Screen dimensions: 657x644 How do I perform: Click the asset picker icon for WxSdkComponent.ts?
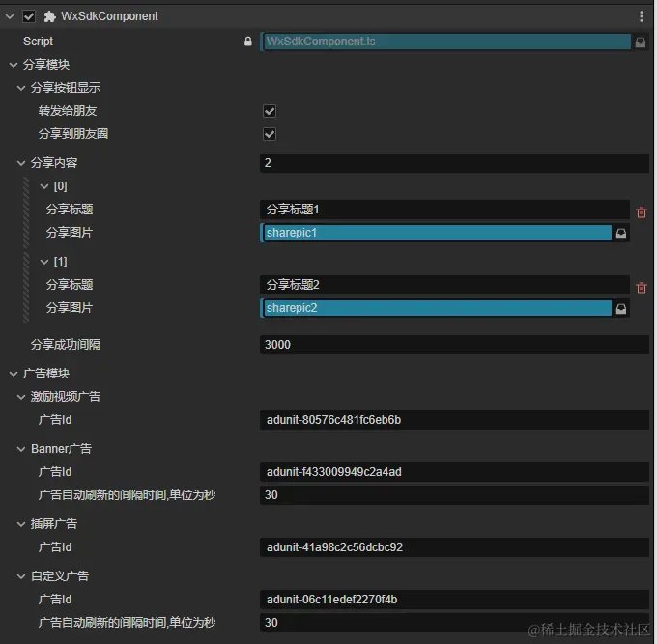[x=641, y=42]
